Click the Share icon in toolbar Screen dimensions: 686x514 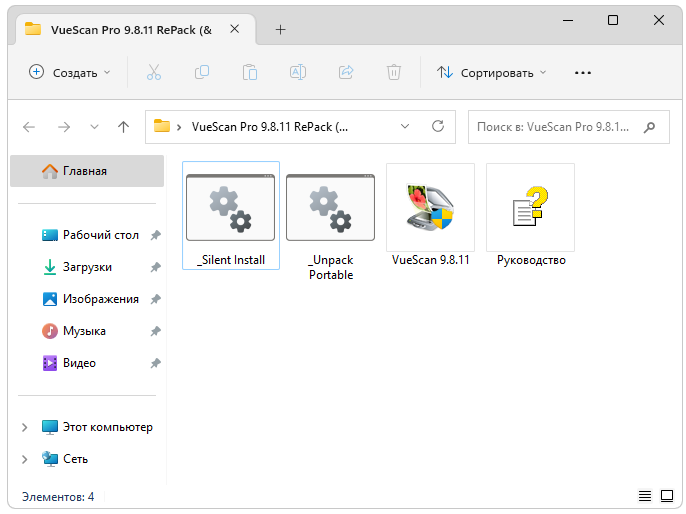coord(346,72)
